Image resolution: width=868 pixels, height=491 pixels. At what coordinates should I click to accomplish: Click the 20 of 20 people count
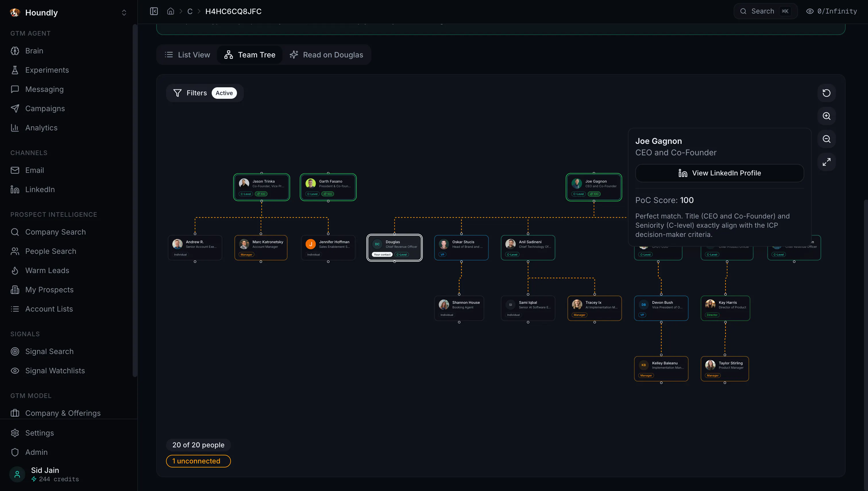198,444
